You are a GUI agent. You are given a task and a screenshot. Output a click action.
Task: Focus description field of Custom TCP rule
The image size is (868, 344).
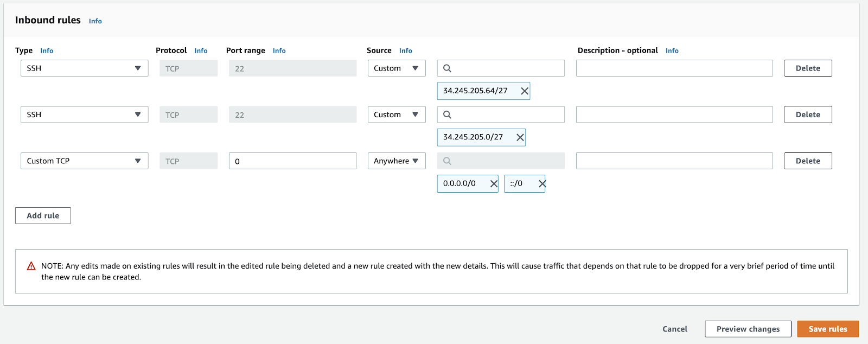click(x=674, y=161)
